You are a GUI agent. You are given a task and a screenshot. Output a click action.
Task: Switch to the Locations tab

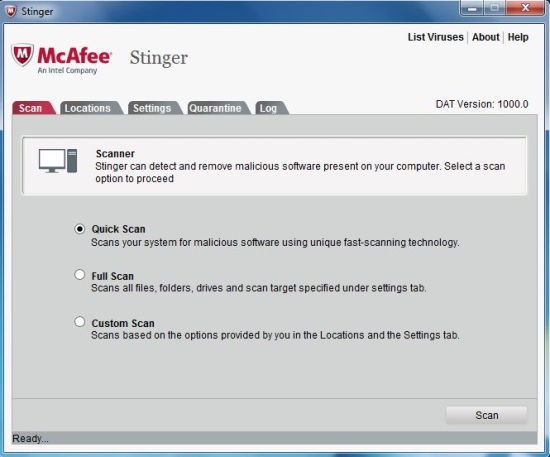point(91,108)
